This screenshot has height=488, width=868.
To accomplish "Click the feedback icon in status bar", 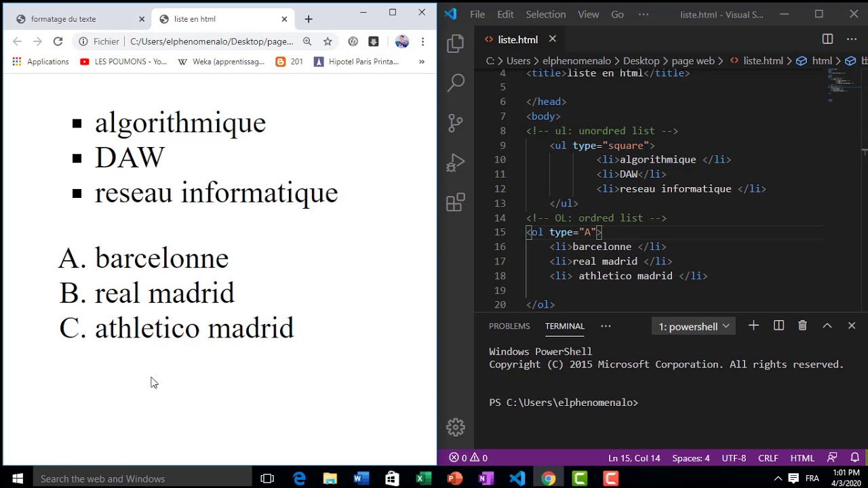I will tap(832, 457).
